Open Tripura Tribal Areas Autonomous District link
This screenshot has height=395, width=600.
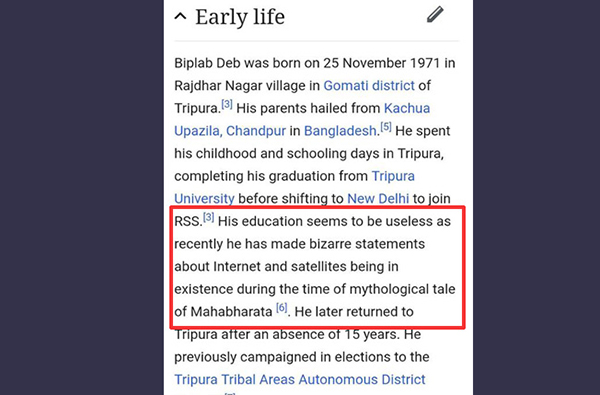[300, 379]
